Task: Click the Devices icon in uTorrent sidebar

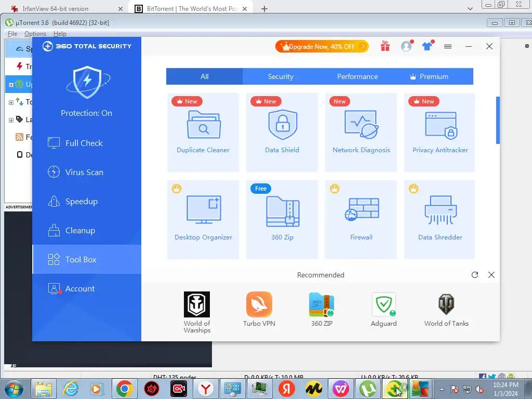Action: coord(20,155)
